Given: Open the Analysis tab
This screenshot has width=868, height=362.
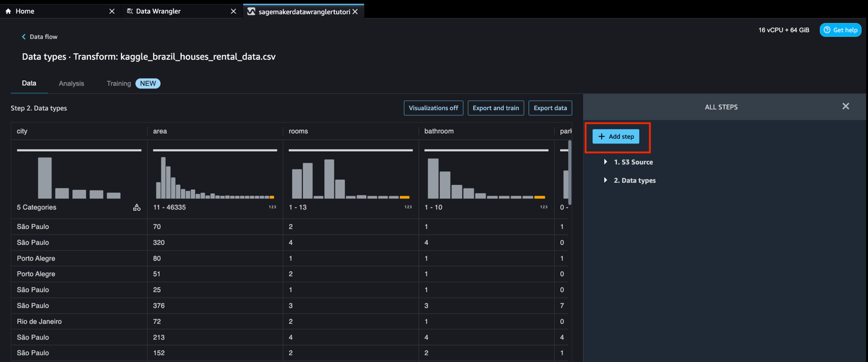Looking at the screenshot, I should 72,84.
